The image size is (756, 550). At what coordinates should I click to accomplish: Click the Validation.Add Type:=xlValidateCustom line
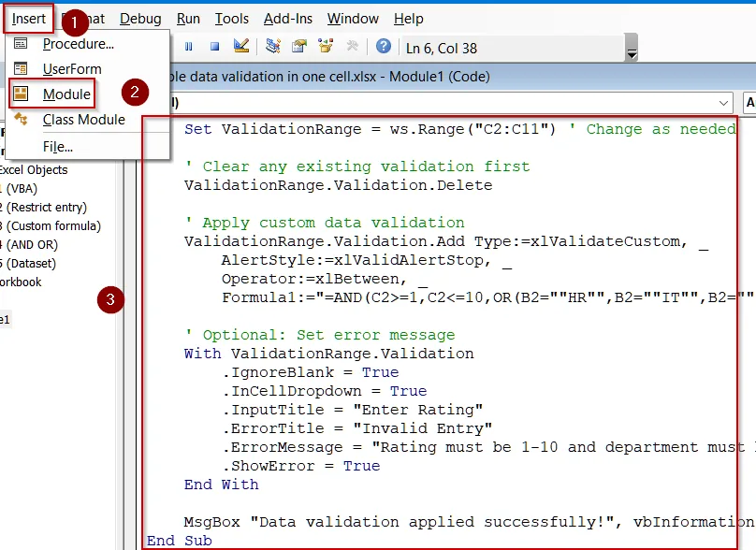(446, 241)
